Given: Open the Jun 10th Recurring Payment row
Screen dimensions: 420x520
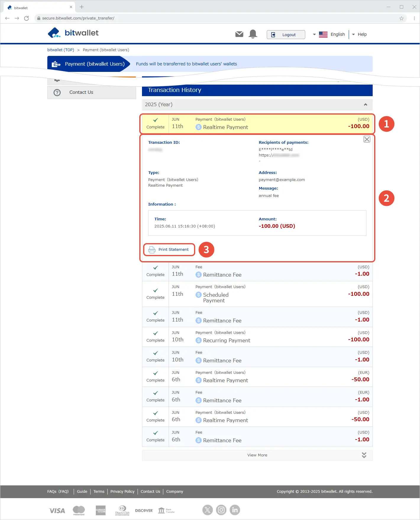Looking at the screenshot, I should (x=257, y=337).
